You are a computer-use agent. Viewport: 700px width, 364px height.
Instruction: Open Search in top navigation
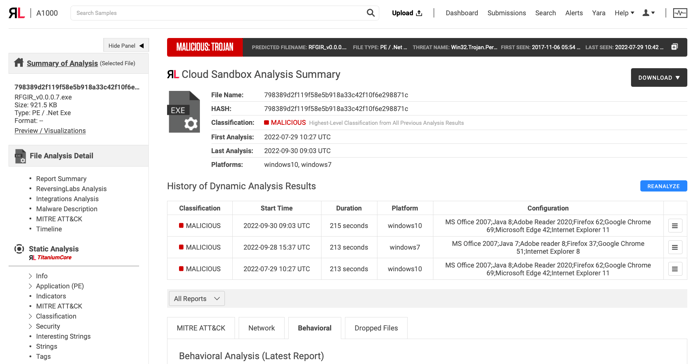pyautogui.click(x=546, y=13)
